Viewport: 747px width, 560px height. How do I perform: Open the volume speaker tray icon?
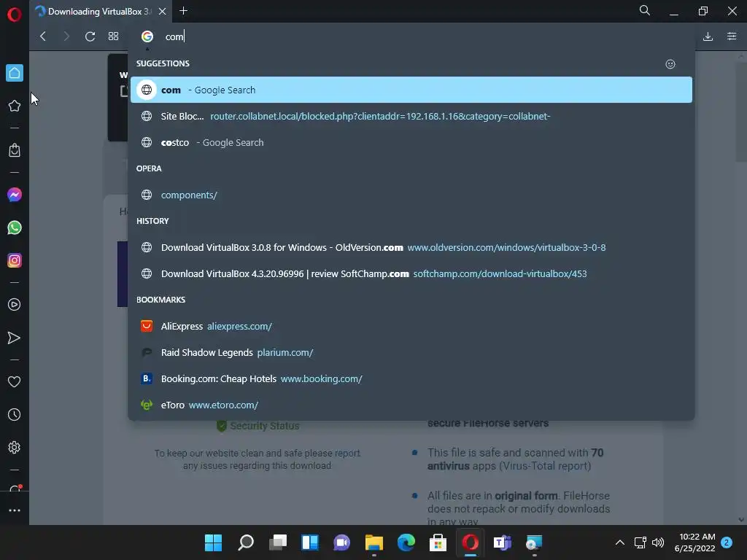coord(658,542)
